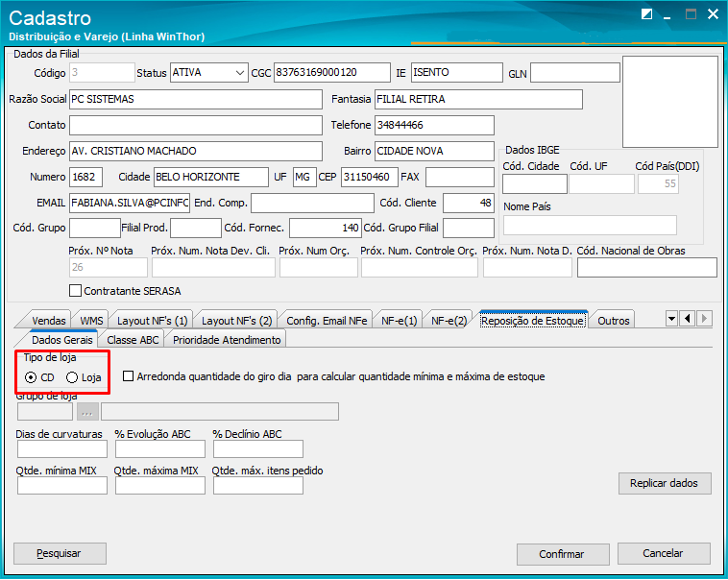
Task: Click the Endereço field
Action: point(196,152)
